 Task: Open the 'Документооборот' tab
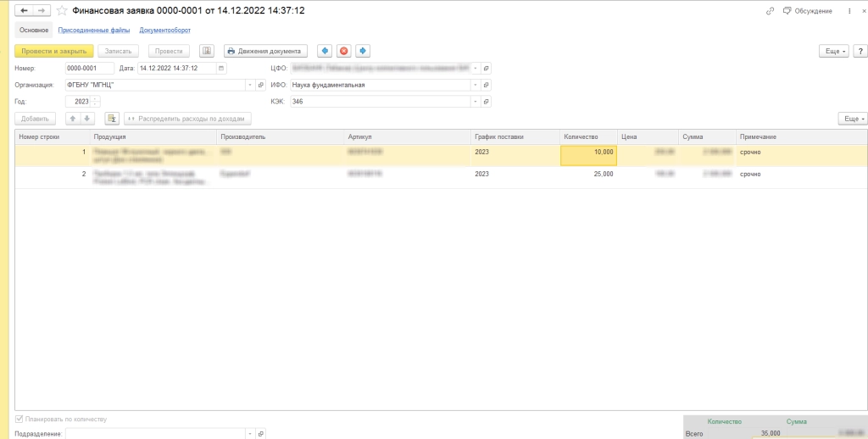(164, 30)
